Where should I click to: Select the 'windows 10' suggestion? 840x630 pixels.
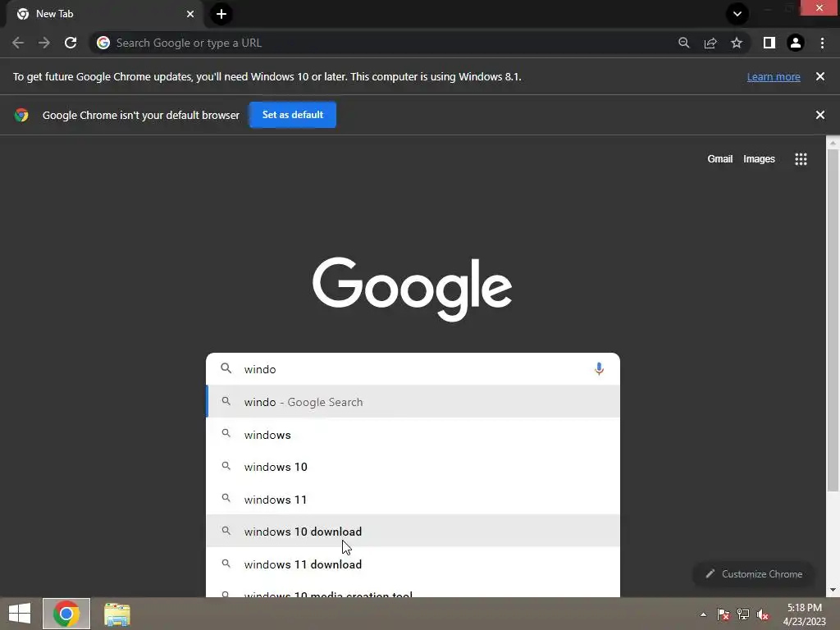(x=413, y=467)
